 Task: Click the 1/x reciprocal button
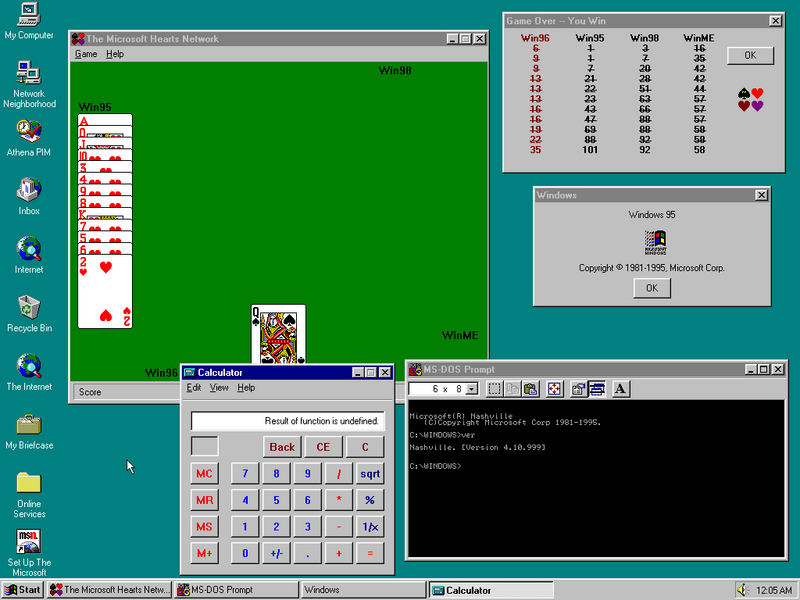pos(370,527)
